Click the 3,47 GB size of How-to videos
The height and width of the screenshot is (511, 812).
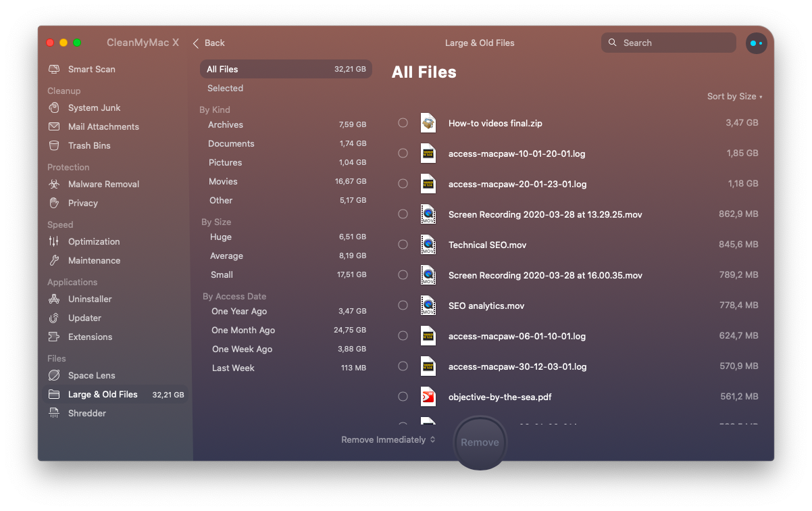point(742,123)
